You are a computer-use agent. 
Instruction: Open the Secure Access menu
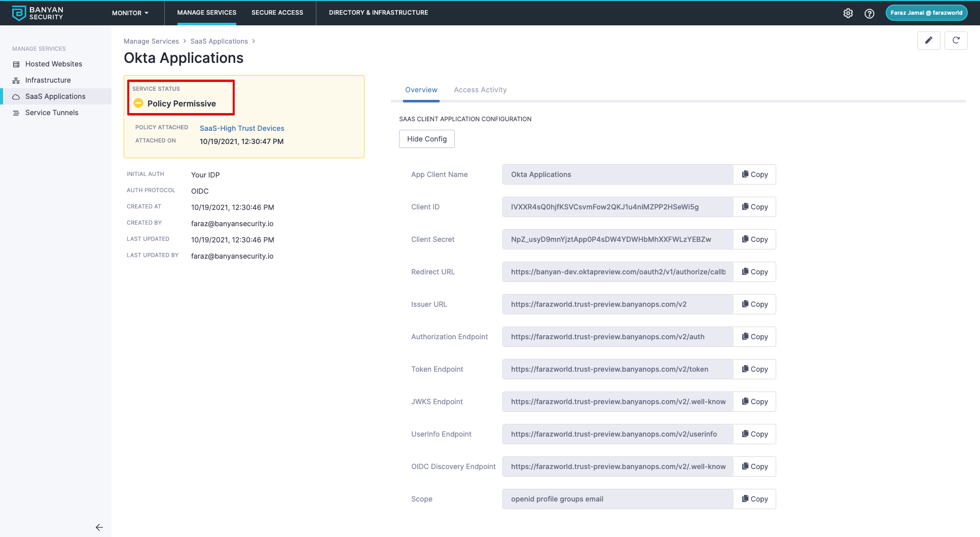pyautogui.click(x=277, y=13)
